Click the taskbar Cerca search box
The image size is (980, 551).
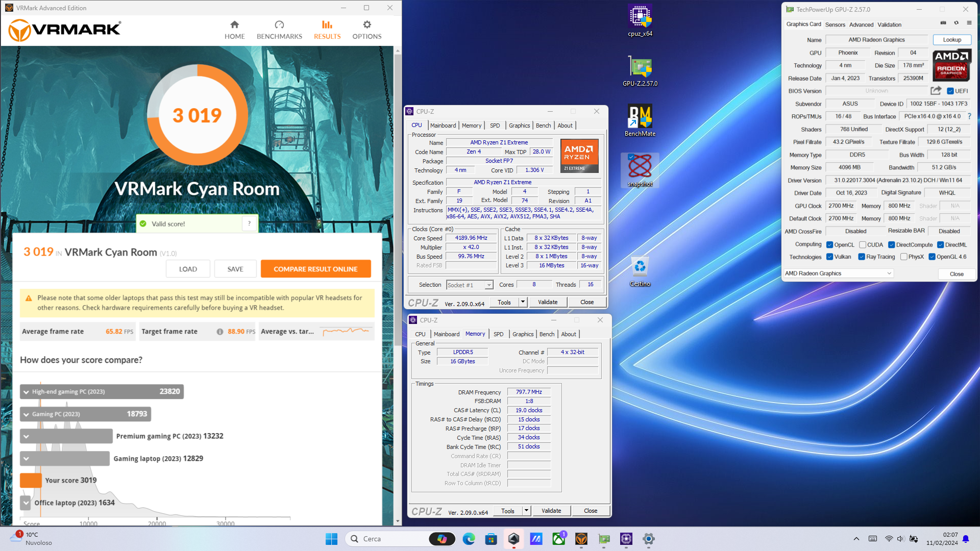(400, 539)
